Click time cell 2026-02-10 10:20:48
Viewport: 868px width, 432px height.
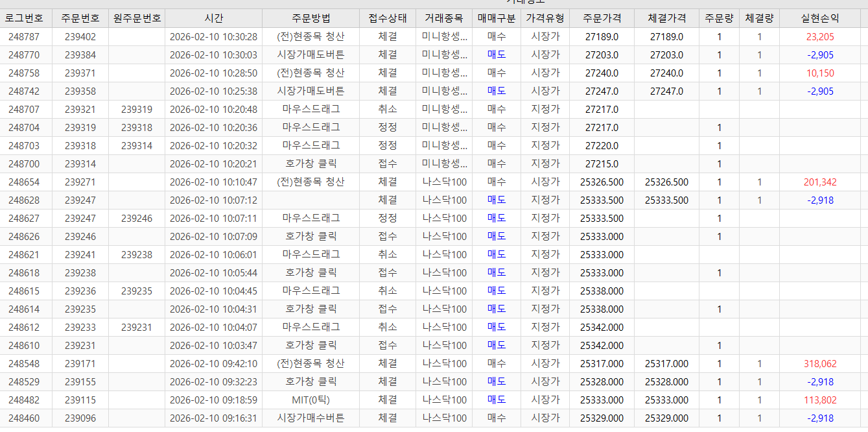(x=213, y=110)
